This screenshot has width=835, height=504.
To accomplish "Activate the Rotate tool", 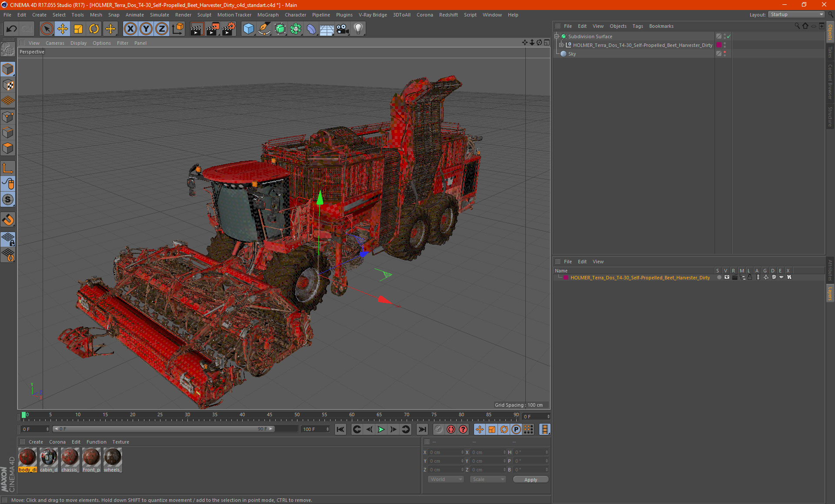I will point(94,29).
